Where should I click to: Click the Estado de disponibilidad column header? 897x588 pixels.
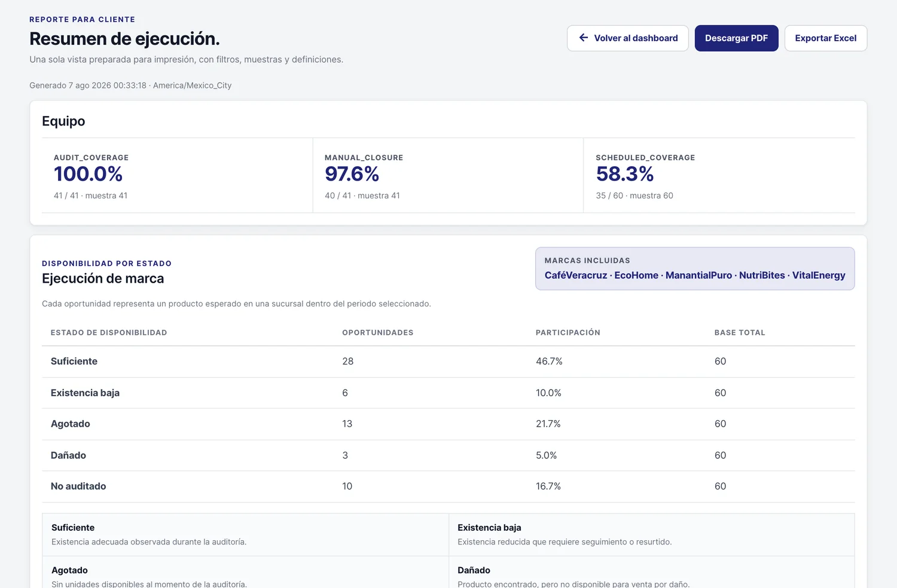[109, 333]
